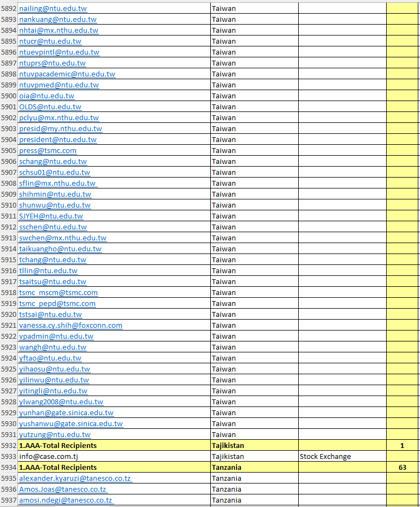
Task: Open sschen@ntu.edu.tw link
Action: [x=53, y=227]
